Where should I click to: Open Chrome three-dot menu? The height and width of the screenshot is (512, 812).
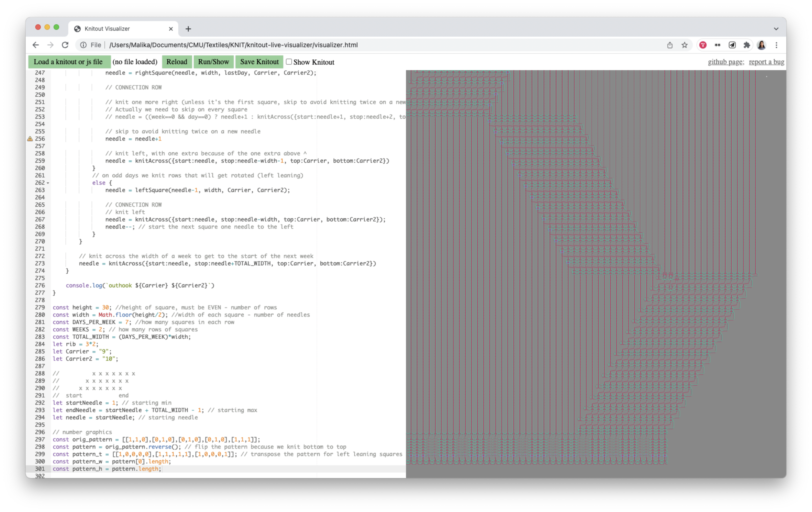click(x=776, y=45)
